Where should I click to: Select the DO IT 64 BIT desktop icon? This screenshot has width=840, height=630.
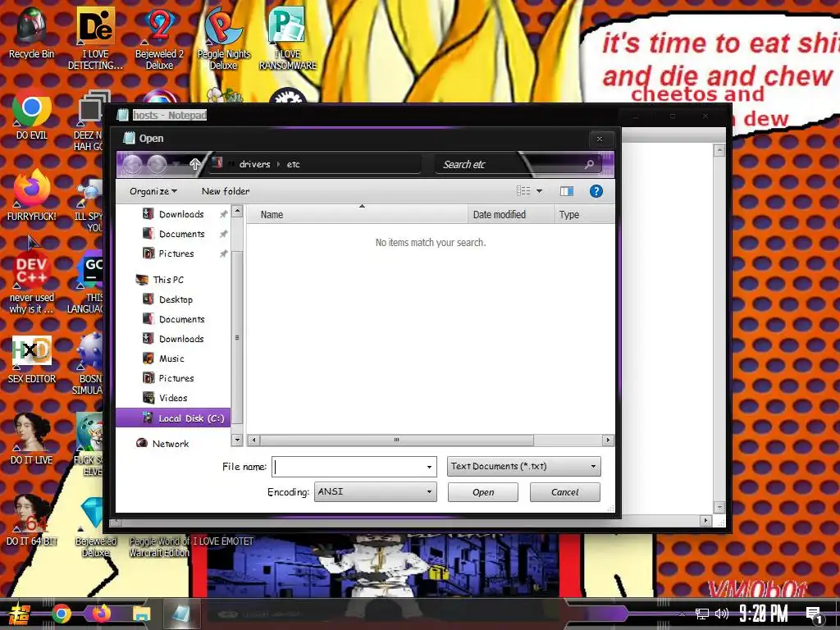pyautogui.click(x=31, y=521)
